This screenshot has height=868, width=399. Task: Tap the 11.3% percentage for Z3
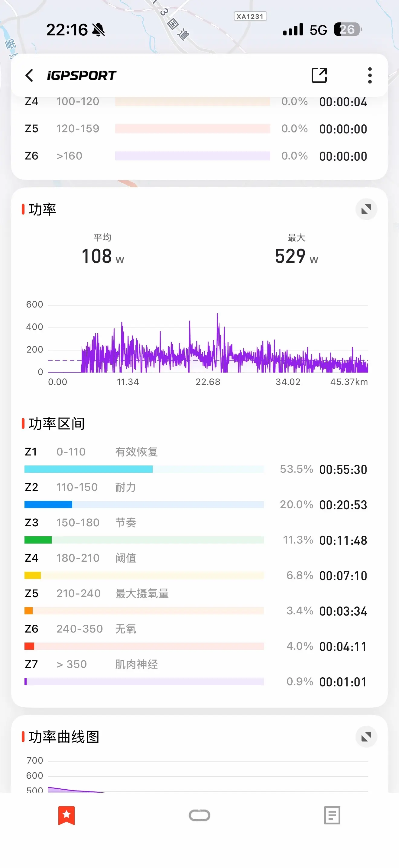(x=298, y=540)
